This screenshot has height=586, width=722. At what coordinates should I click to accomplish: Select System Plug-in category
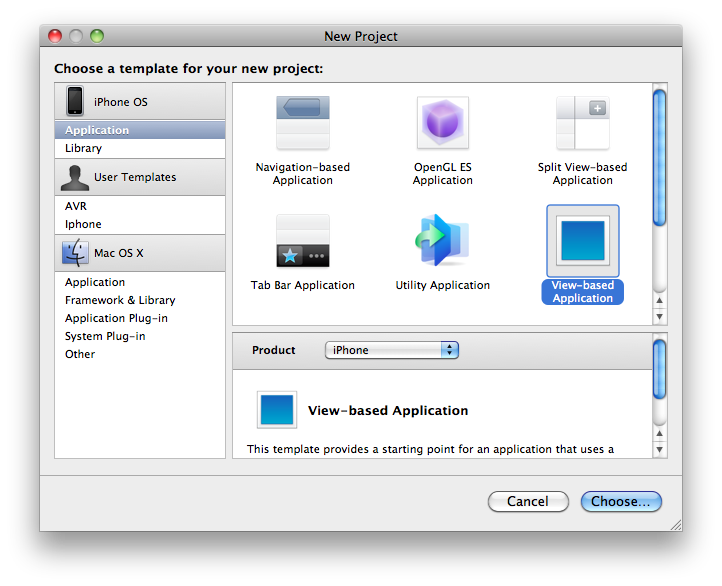(140, 336)
